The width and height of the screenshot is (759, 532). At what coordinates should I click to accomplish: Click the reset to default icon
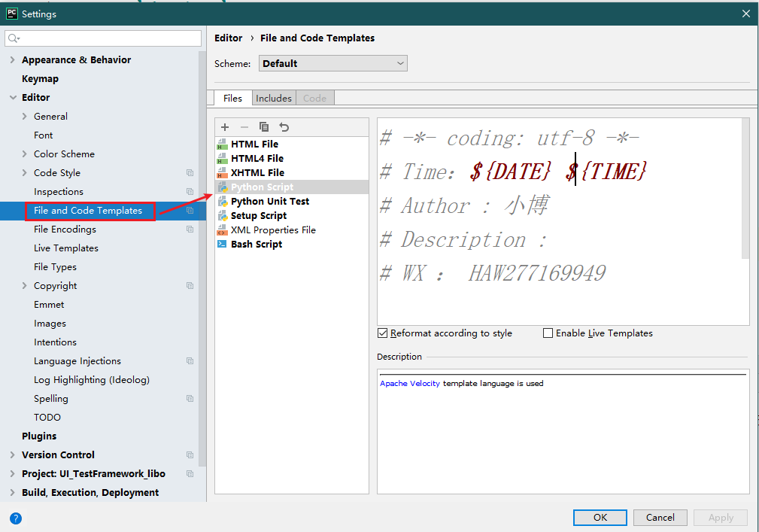coord(284,127)
